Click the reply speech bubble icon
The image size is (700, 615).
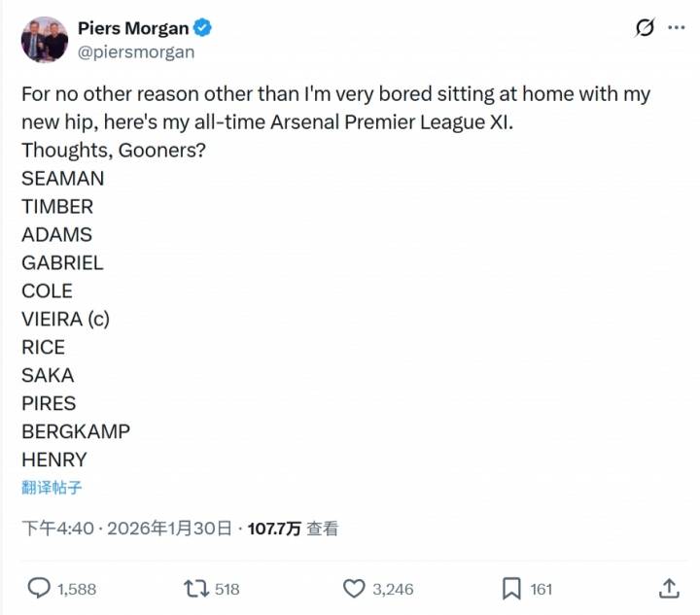tap(39, 588)
